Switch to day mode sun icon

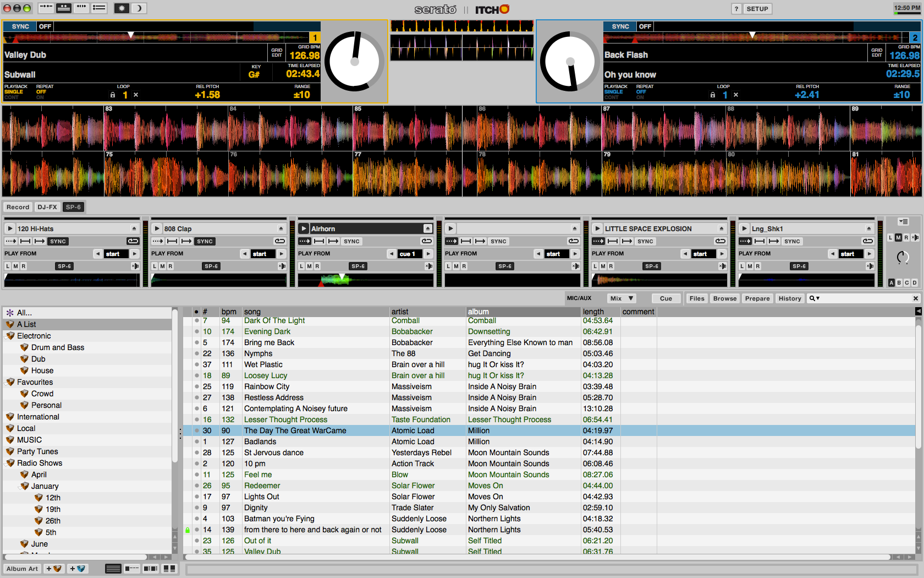pos(122,8)
